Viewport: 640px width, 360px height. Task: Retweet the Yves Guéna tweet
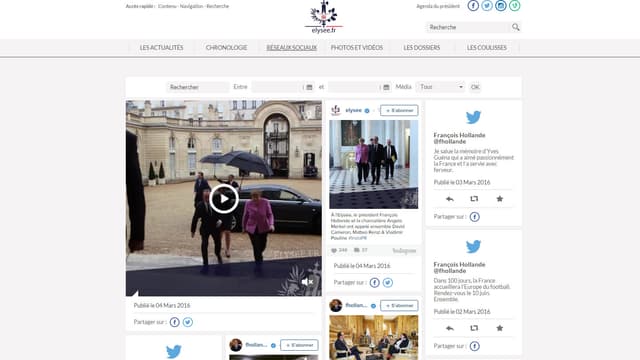(474, 199)
